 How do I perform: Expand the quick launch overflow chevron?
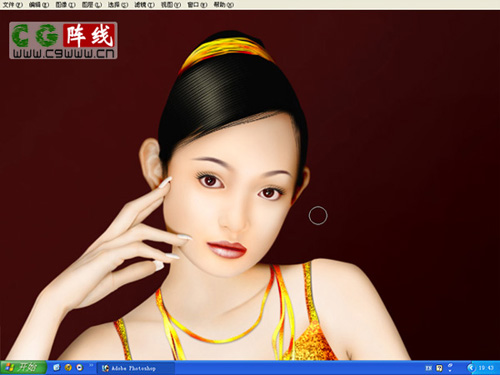click(91, 366)
